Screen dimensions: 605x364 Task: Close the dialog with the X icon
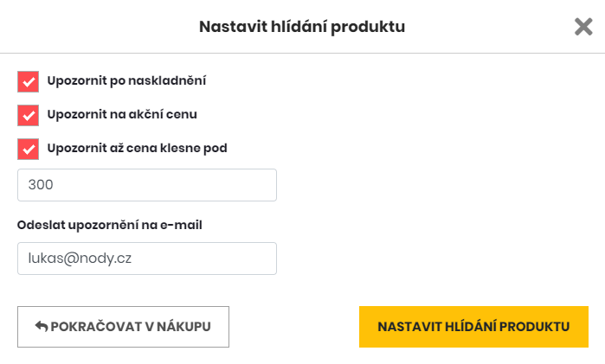pyautogui.click(x=583, y=27)
